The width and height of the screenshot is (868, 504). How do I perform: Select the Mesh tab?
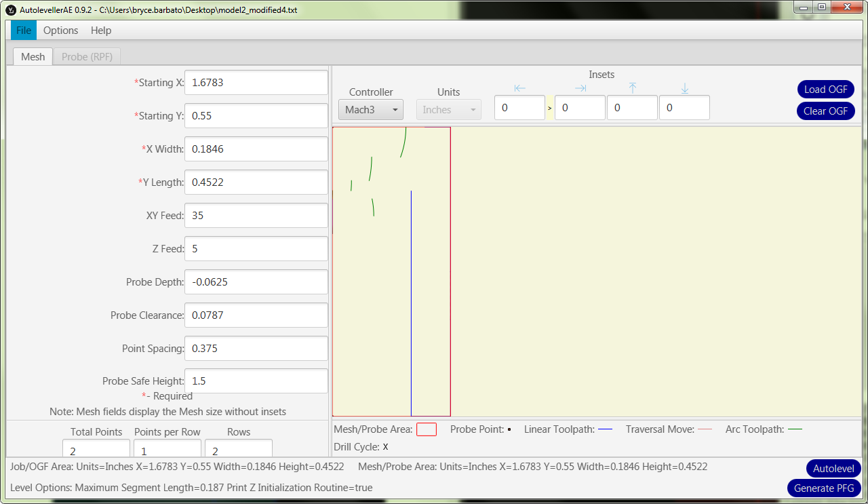point(33,57)
